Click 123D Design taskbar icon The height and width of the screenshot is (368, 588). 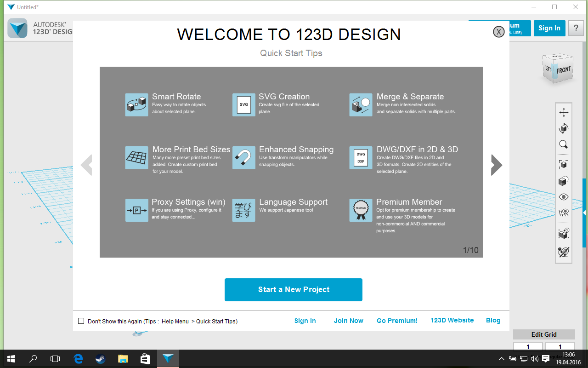click(168, 359)
